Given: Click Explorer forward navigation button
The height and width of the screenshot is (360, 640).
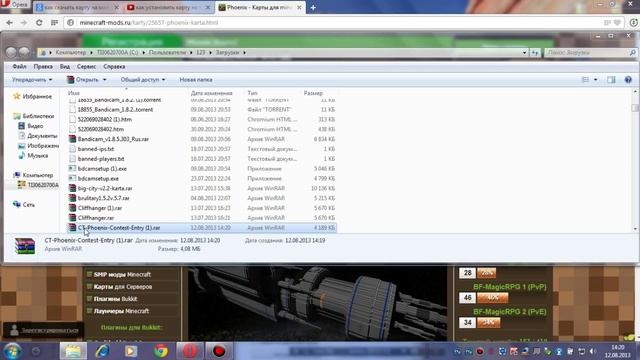Looking at the screenshot, I should point(24,52).
